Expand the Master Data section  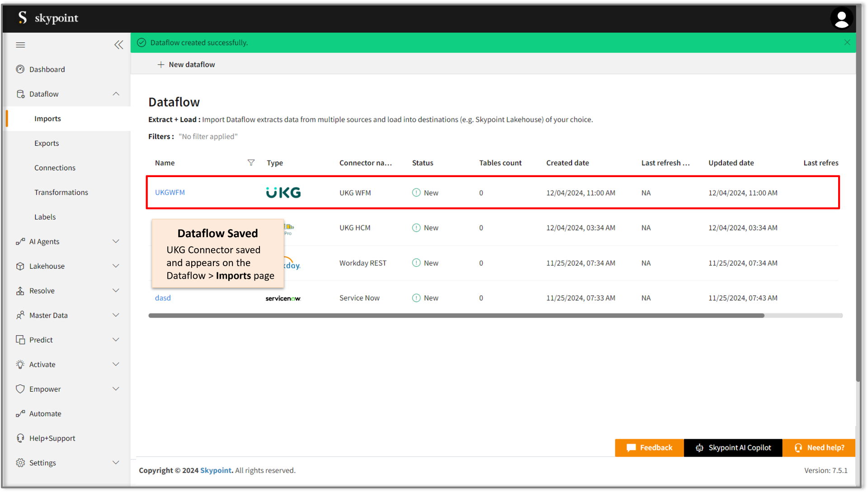pos(116,315)
